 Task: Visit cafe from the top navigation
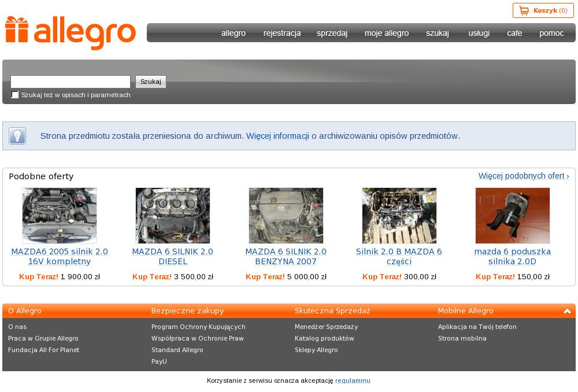(514, 33)
